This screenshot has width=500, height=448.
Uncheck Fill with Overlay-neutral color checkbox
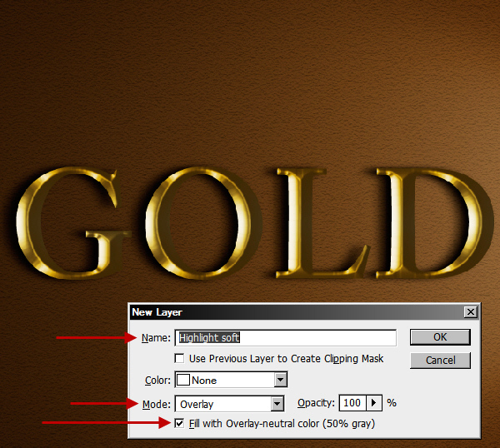pos(179,424)
